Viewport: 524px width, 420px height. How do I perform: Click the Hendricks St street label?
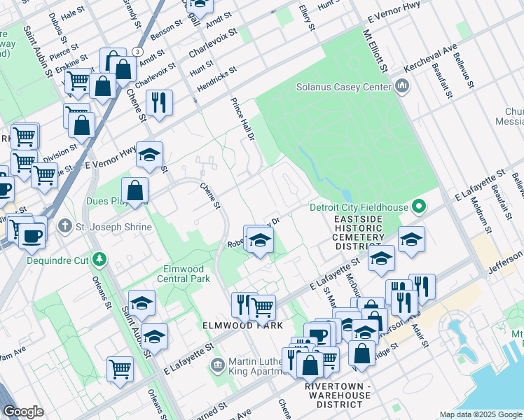(x=217, y=79)
